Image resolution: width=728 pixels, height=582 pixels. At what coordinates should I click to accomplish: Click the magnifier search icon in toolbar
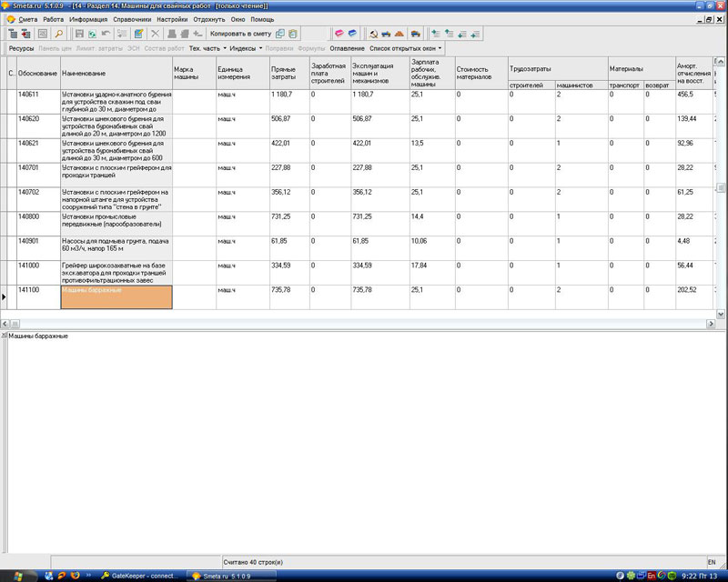coord(57,34)
